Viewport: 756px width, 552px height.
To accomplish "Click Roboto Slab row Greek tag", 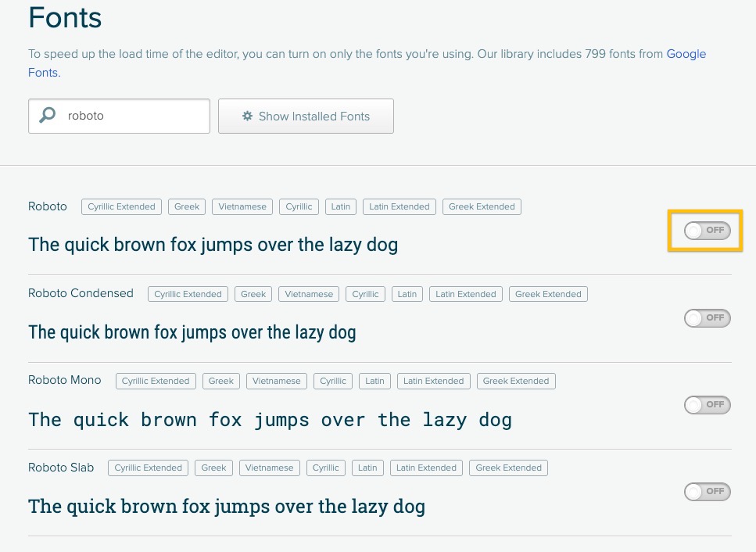I will (x=213, y=468).
